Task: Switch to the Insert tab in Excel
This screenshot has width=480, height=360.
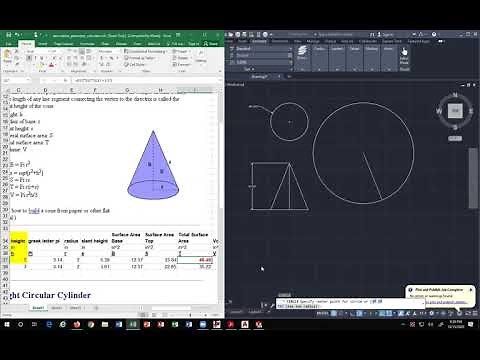Action: pos(43,44)
